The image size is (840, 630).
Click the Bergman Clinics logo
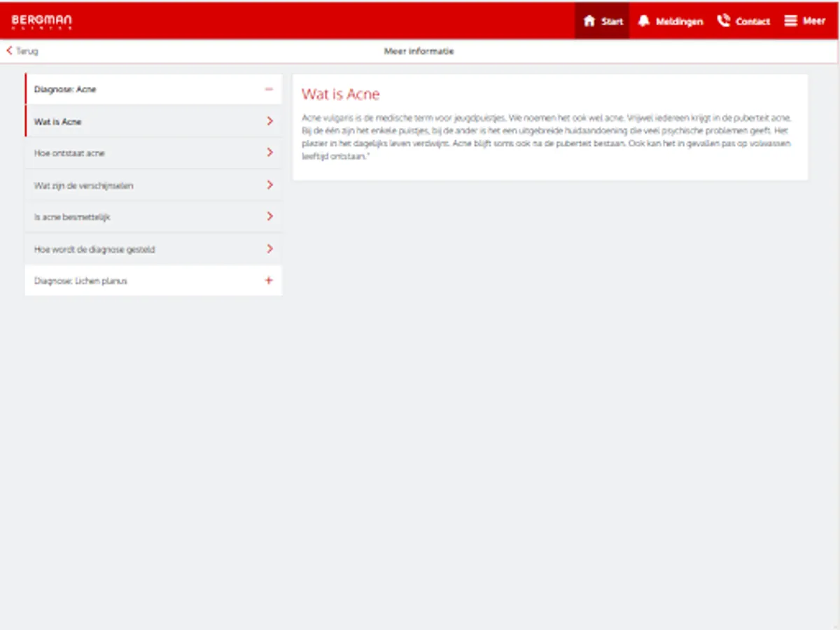coord(41,22)
